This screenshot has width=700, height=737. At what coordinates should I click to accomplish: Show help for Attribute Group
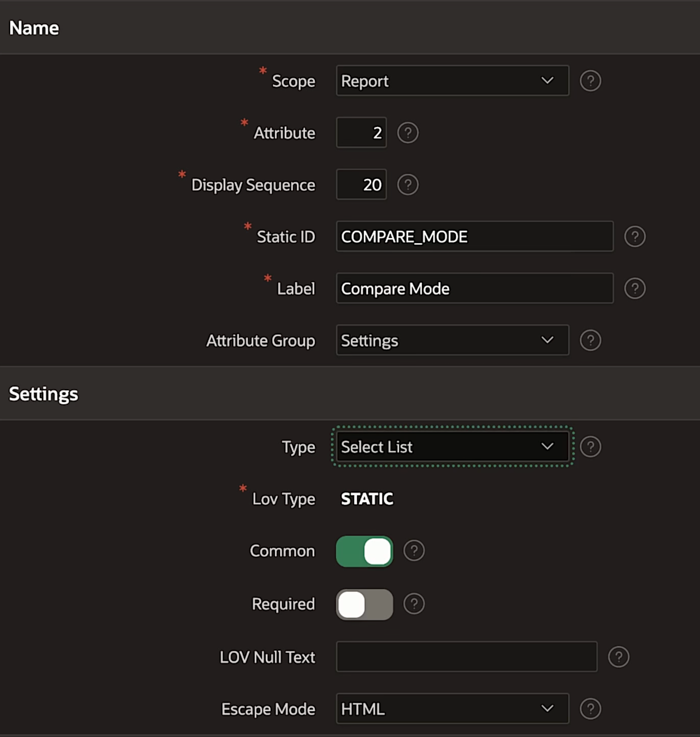pyautogui.click(x=590, y=340)
